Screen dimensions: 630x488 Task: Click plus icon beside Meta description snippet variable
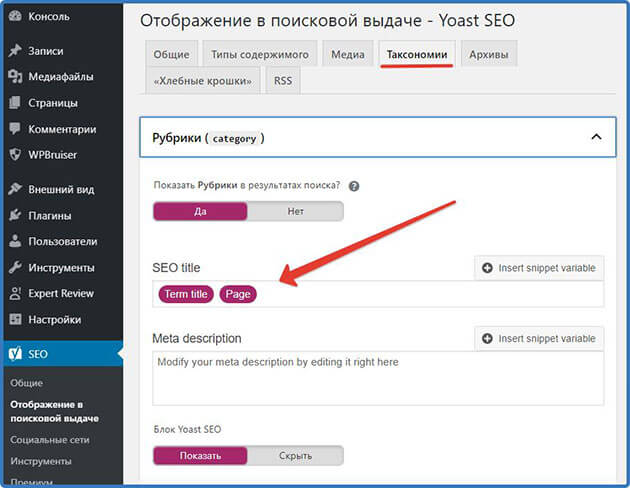tap(487, 339)
